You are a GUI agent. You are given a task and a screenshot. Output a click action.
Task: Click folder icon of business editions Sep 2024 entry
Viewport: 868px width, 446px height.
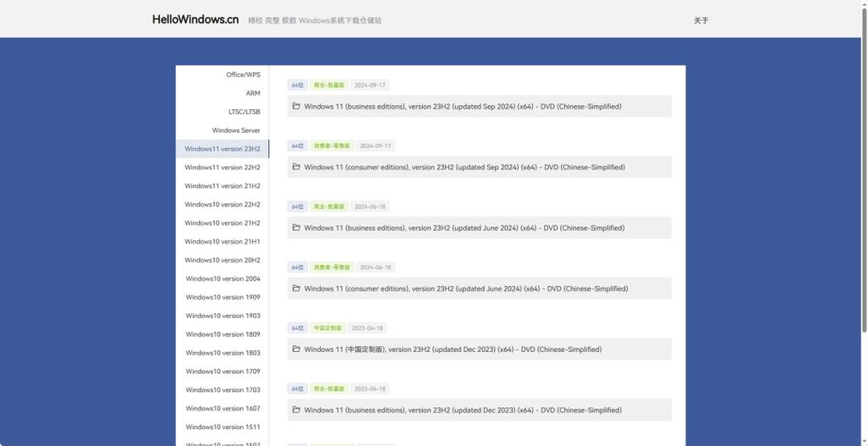(296, 106)
